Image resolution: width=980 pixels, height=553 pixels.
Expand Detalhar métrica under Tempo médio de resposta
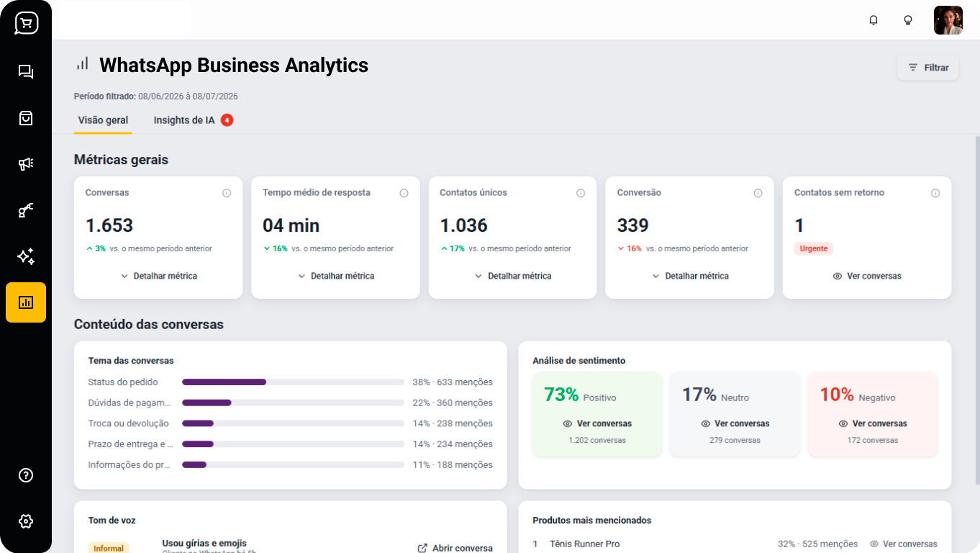(335, 276)
